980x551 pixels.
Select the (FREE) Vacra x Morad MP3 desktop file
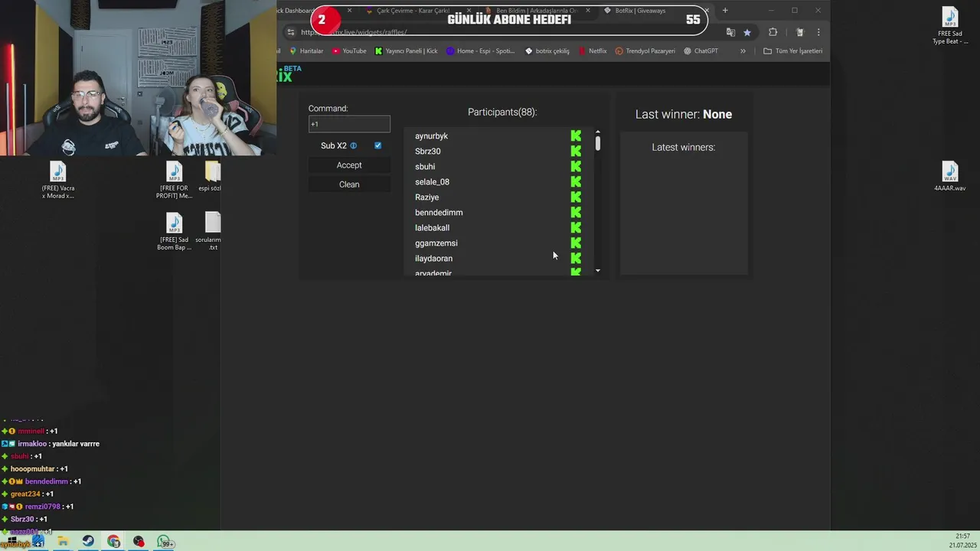coord(58,181)
